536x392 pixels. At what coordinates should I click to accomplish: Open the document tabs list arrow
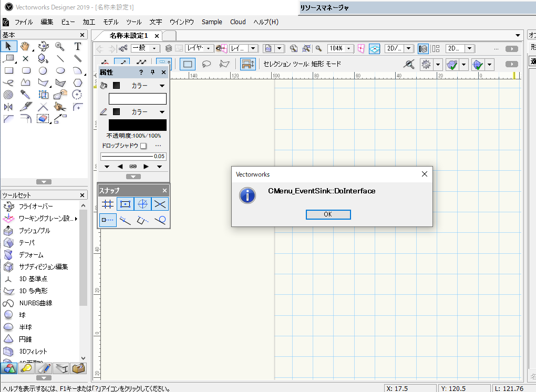click(518, 36)
